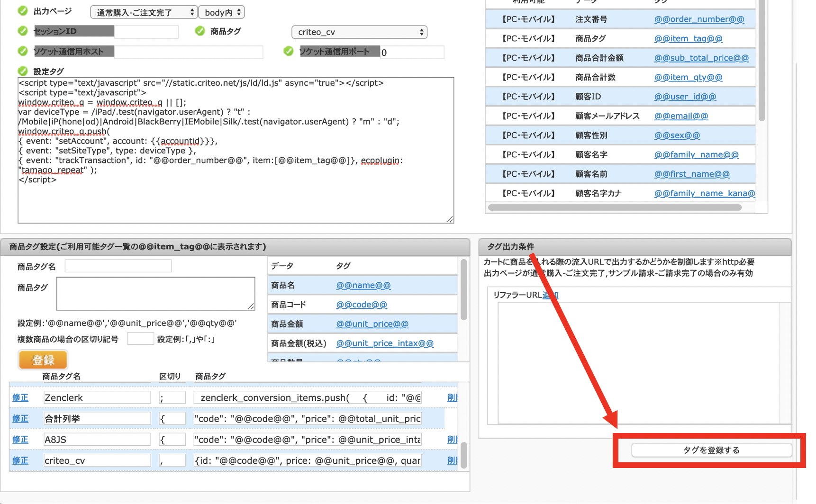Click vertical scrollbar of available tags list
The height and width of the screenshot is (504, 816).
[762, 61]
